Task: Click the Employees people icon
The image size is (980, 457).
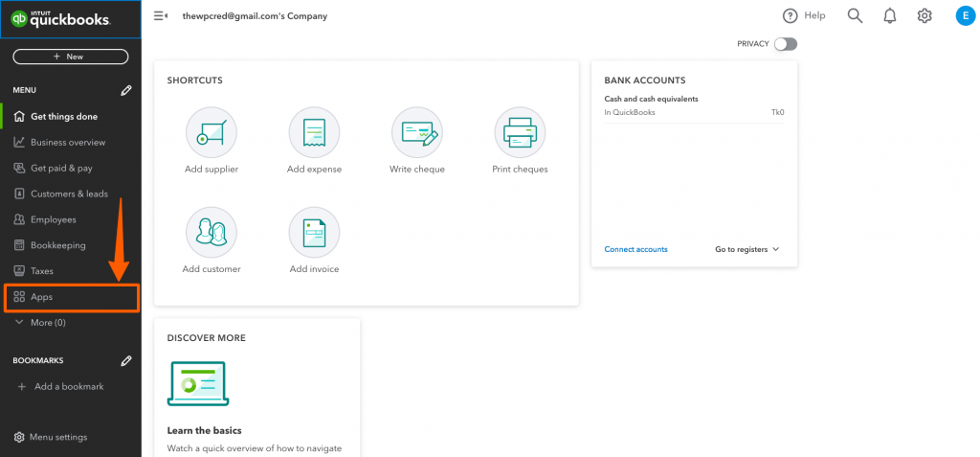Action: (x=19, y=219)
